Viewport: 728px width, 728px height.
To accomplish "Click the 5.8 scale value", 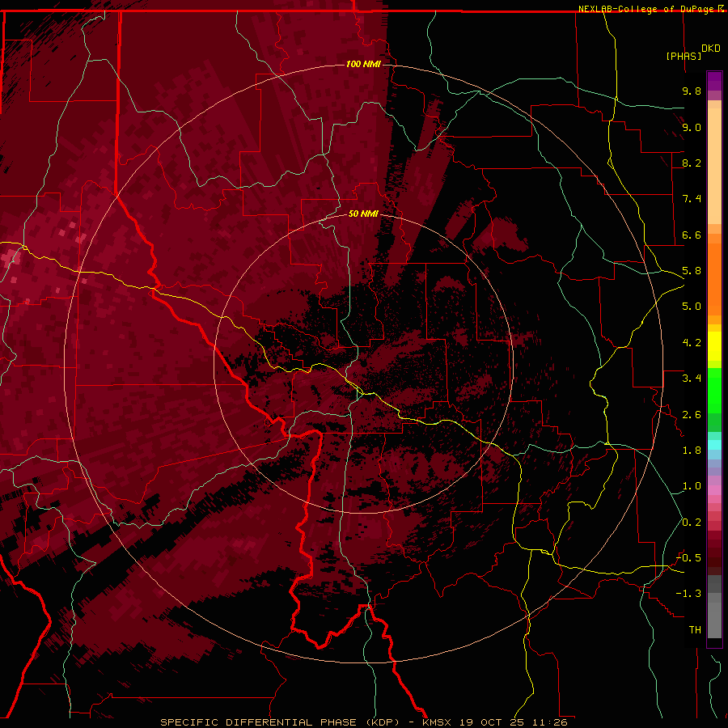I will pyautogui.click(x=692, y=271).
